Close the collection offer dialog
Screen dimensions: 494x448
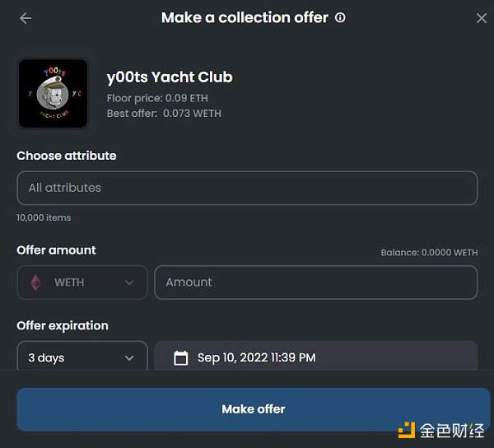coord(482,18)
